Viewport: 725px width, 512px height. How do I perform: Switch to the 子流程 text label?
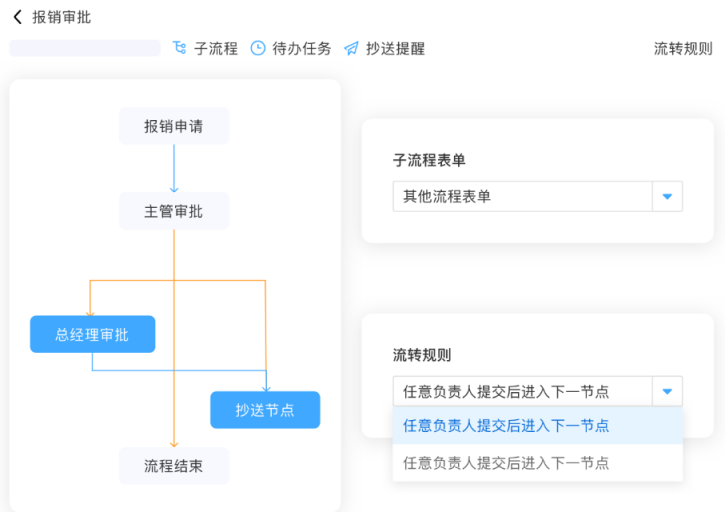(x=216, y=48)
